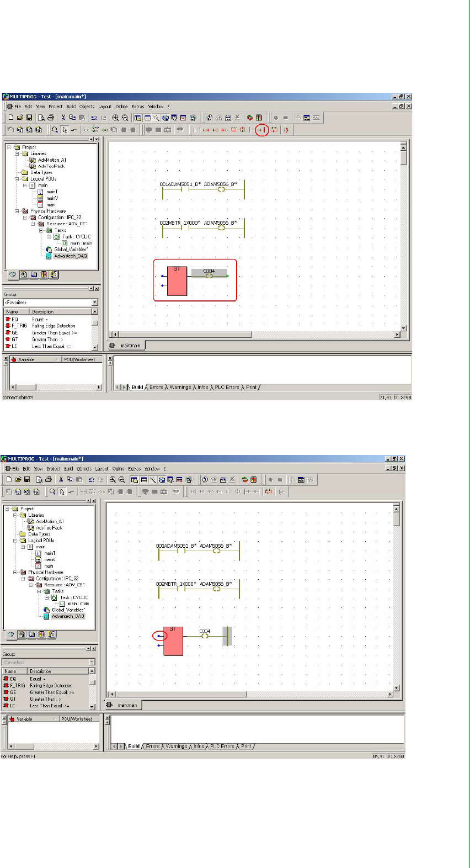Select AdvToolPack library in upper tree
This screenshot has width=470, height=868.
51,166
